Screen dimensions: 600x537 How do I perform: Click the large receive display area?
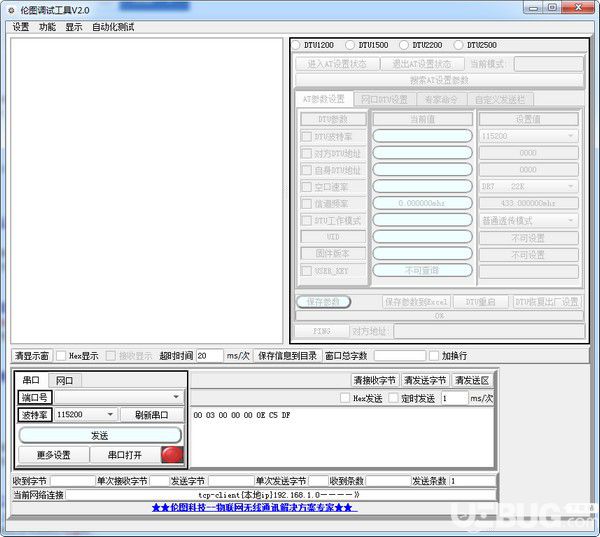pos(147,191)
